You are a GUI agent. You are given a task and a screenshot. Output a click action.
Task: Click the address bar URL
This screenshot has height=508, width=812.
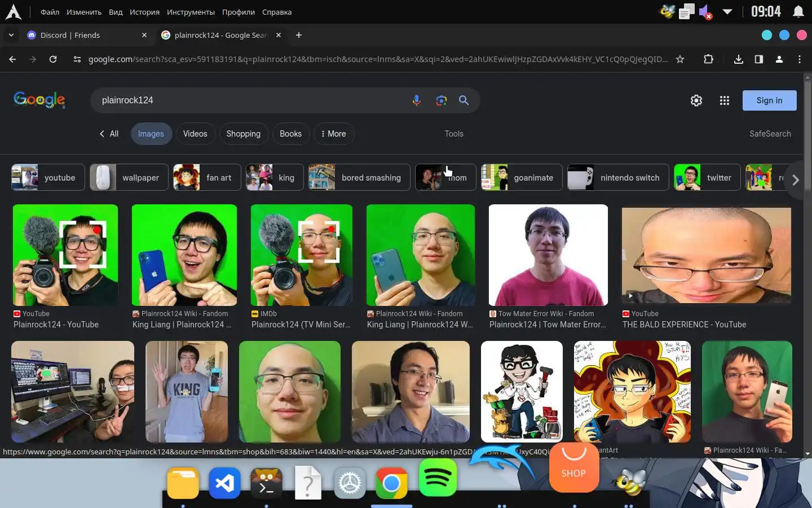(378, 59)
